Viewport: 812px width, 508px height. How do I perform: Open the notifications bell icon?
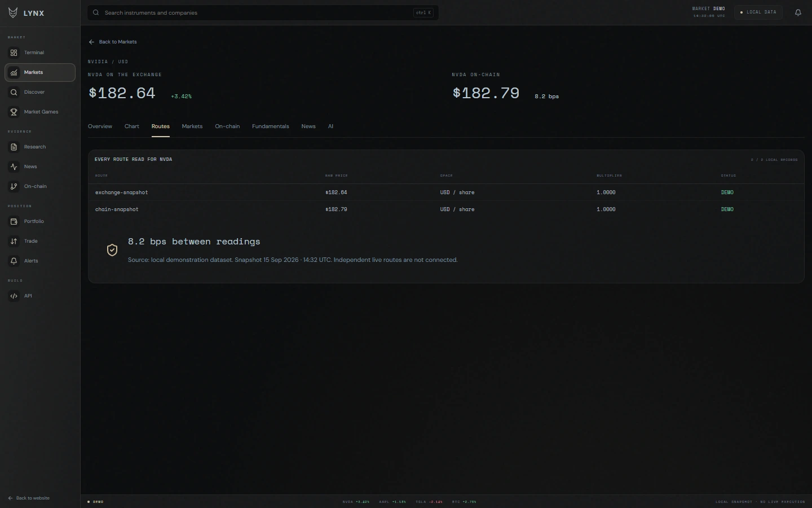click(x=798, y=12)
